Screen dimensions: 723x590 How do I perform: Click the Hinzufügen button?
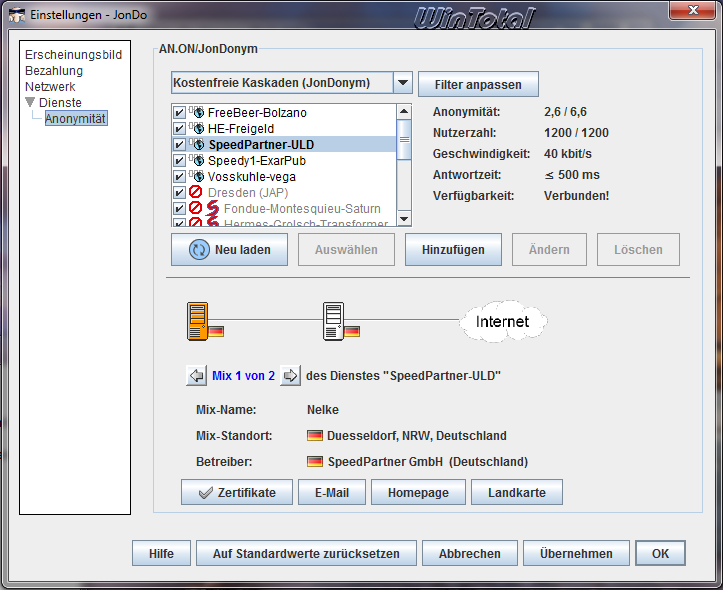(x=453, y=249)
